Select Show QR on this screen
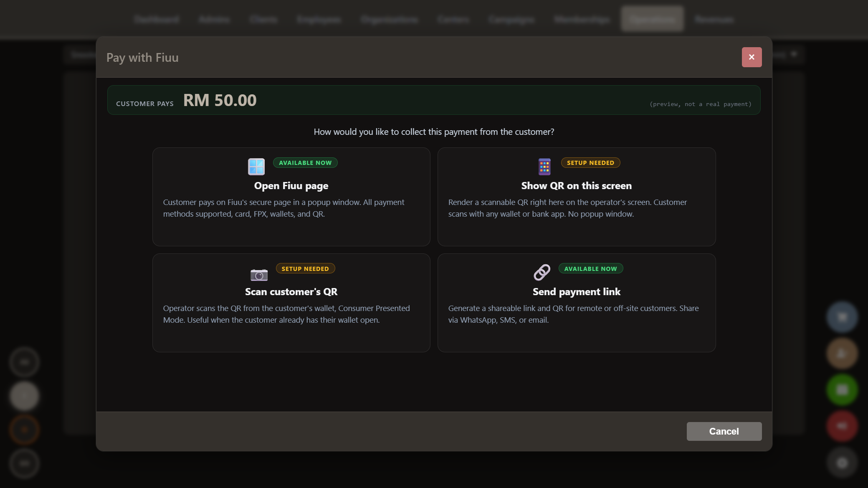 click(577, 197)
